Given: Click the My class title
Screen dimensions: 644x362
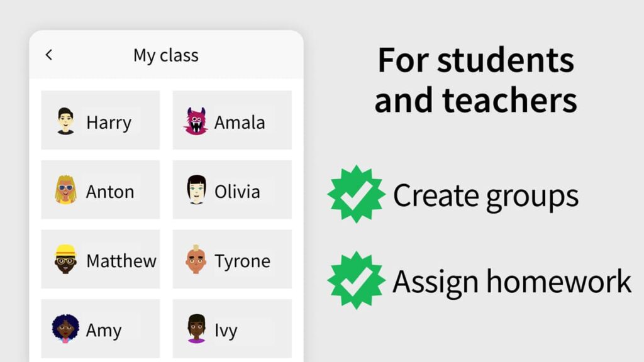Looking at the screenshot, I should pos(165,55).
